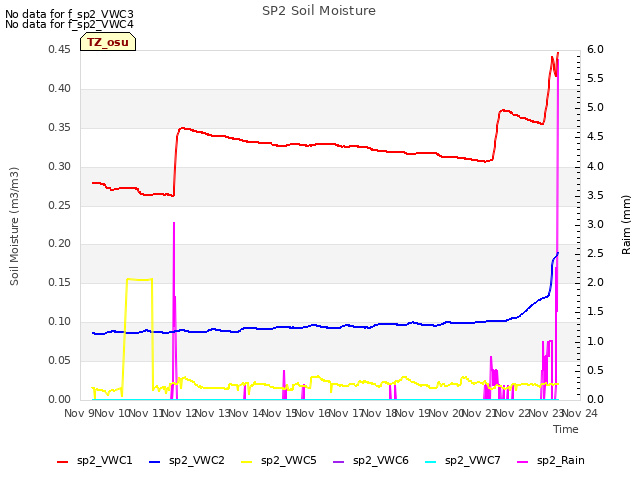Click the 3.5 rain axis tick label
640x480 pixels.
tap(595, 196)
